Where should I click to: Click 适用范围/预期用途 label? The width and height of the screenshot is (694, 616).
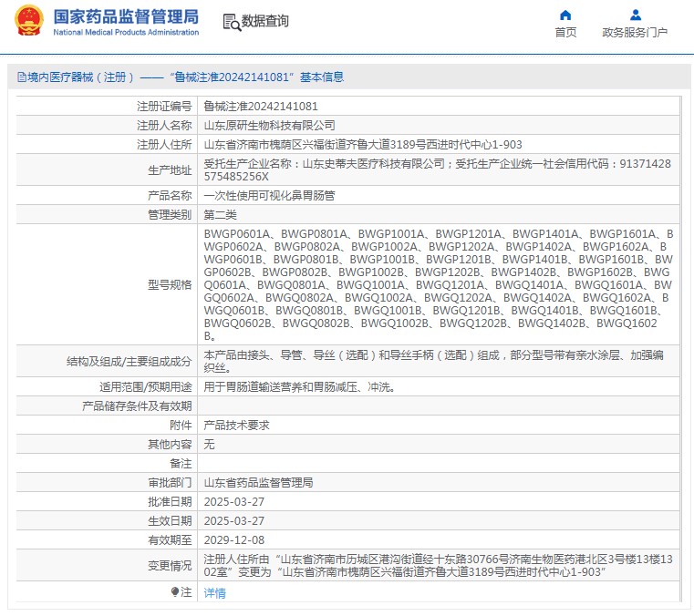(x=146, y=387)
